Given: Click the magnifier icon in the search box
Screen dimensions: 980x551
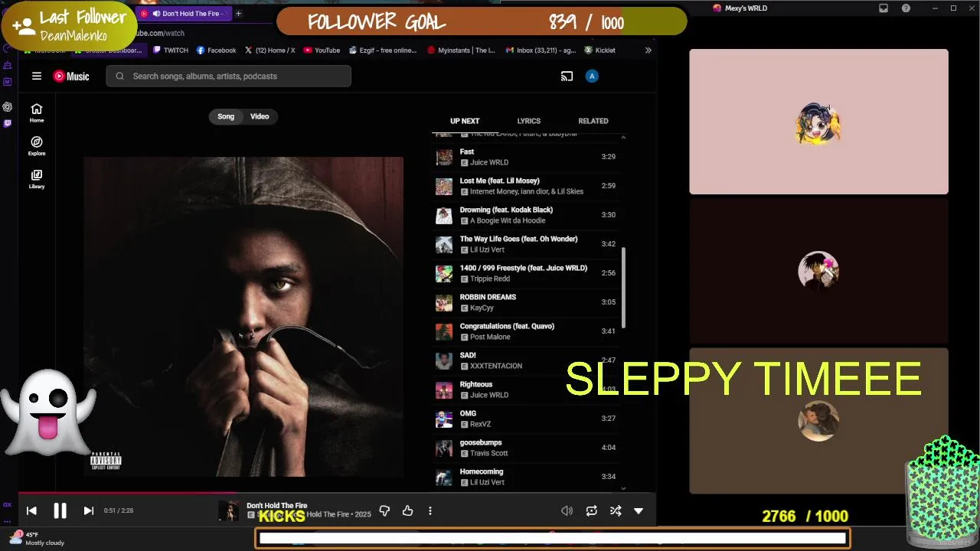Looking at the screenshot, I should pos(119,76).
